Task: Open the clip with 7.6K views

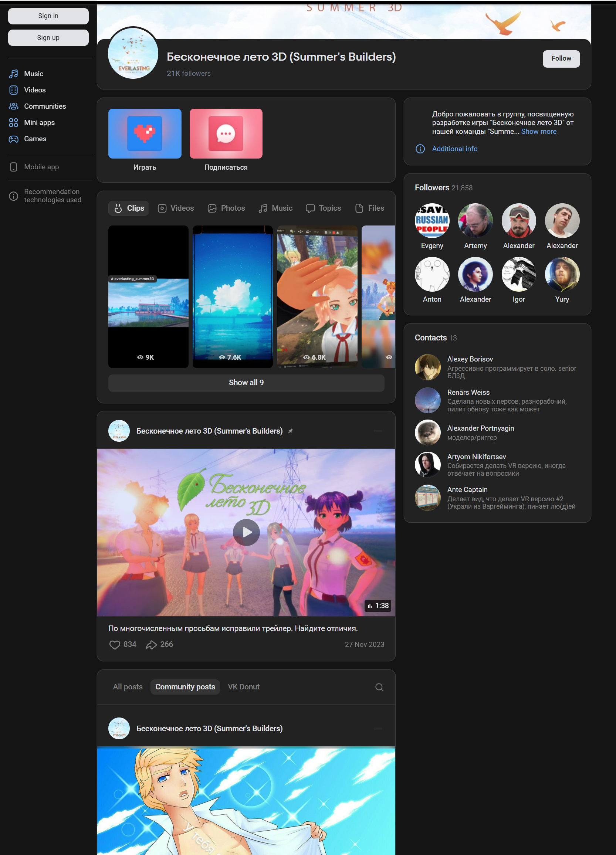Action: 233,297
